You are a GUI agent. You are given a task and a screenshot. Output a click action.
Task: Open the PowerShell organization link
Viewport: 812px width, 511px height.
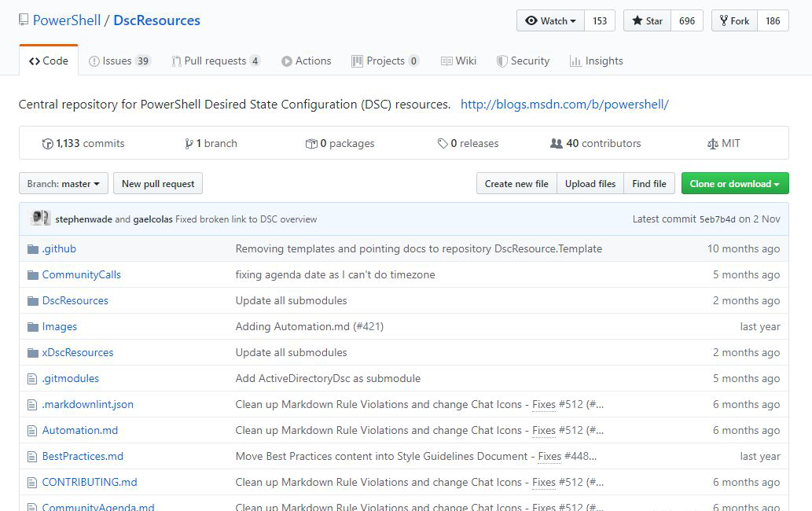[x=67, y=20]
